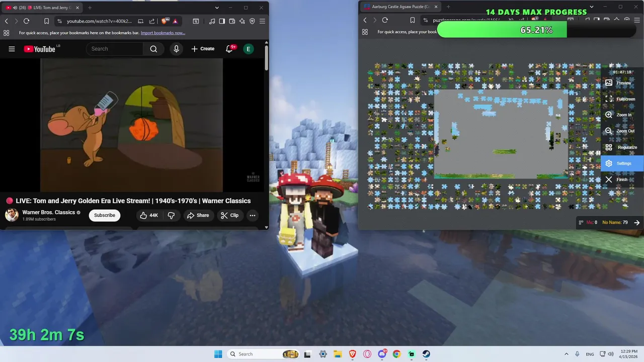Screen dimensions: 644x362
Task: Click Finish in the puzzle menu
Action: (622, 179)
